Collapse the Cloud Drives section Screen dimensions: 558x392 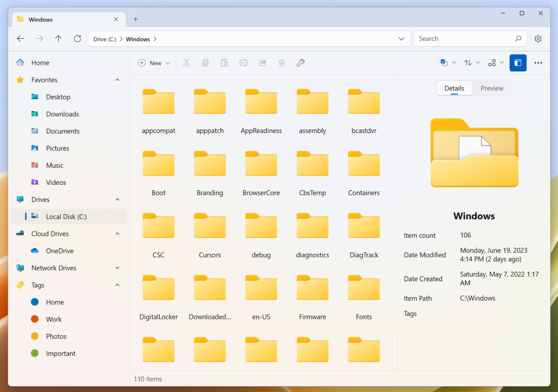118,234
